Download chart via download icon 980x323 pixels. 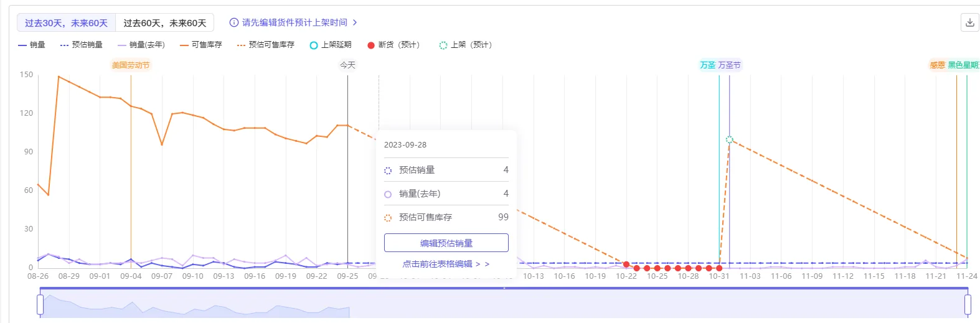[969, 22]
